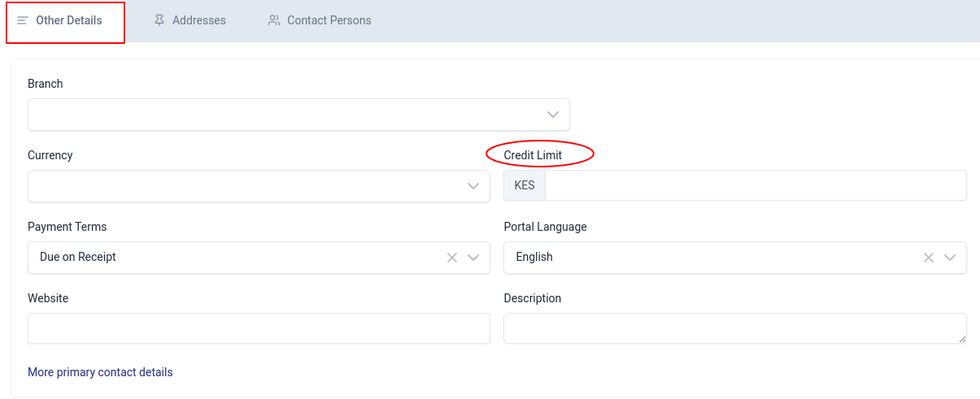Open the Branch combo box field
Image resolution: width=980 pixels, height=399 pixels.
(285, 115)
